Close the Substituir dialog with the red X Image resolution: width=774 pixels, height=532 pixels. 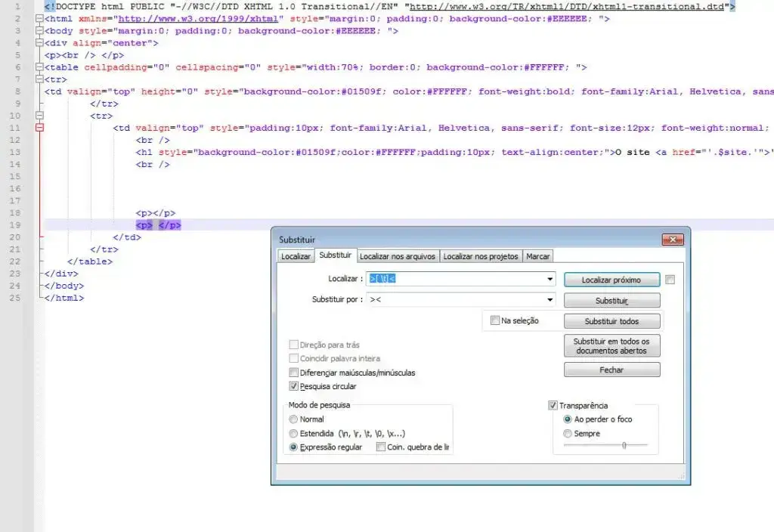tap(673, 240)
